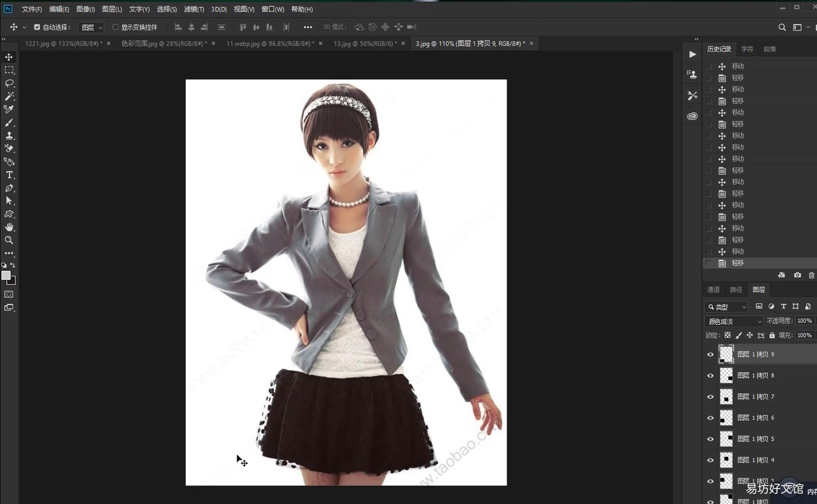Open the 图层 auto-select target dropdown
The image size is (817, 504).
click(91, 28)
